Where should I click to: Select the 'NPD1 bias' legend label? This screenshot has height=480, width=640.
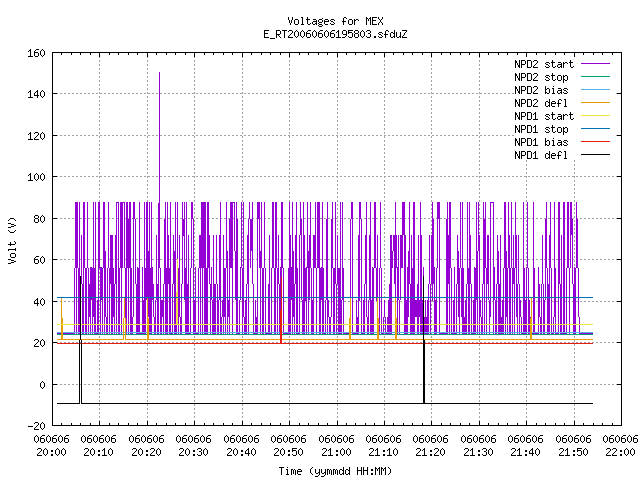(x=541, y=142)
